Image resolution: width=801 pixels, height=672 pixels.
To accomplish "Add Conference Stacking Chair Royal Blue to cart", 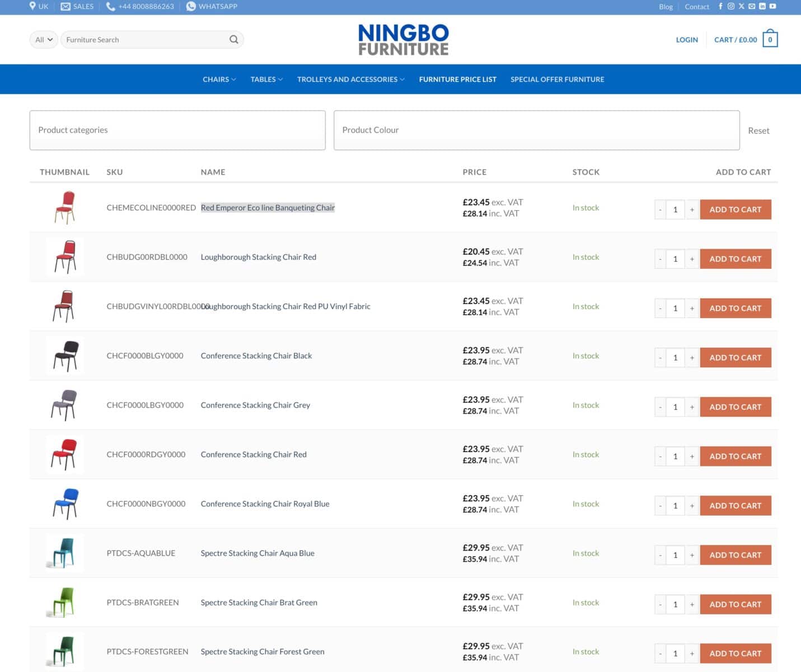I will click(x=736, y=506).
